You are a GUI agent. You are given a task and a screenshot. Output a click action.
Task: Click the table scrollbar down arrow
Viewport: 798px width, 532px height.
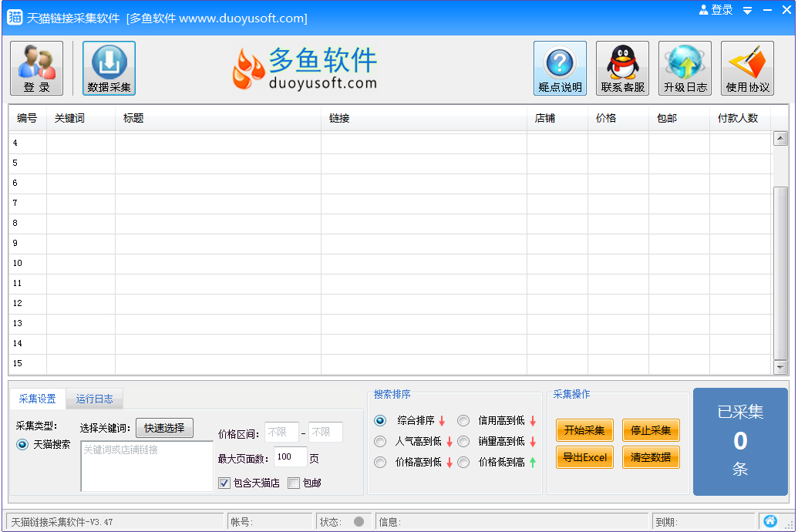tap(780, 366)
